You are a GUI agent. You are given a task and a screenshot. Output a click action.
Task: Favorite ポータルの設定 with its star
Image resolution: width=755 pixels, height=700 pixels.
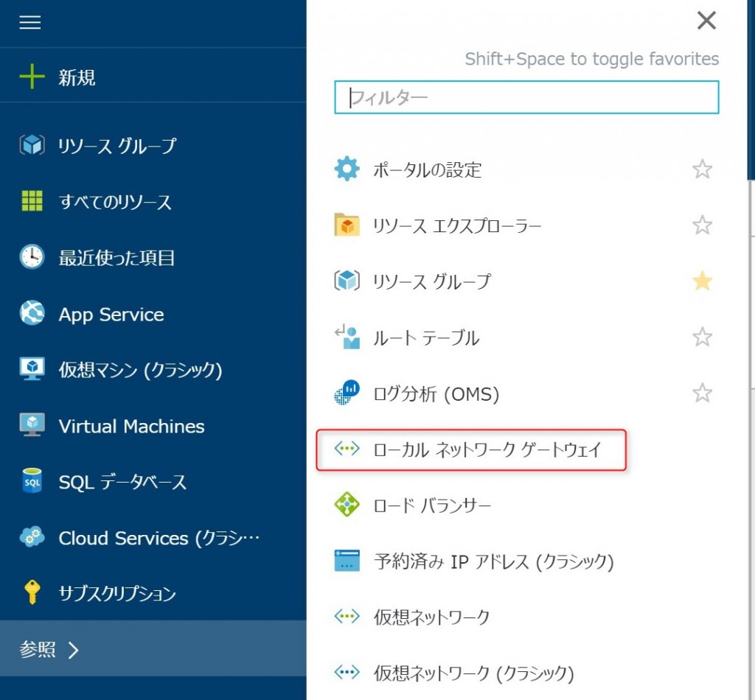click(702, 170)
